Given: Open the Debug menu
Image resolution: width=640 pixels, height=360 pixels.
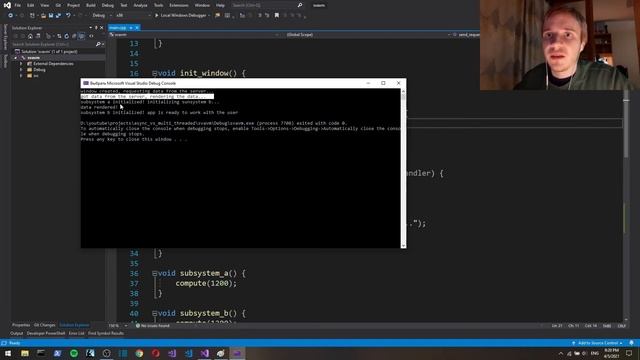Looking at the screenshot, I should tap(108, 5).
